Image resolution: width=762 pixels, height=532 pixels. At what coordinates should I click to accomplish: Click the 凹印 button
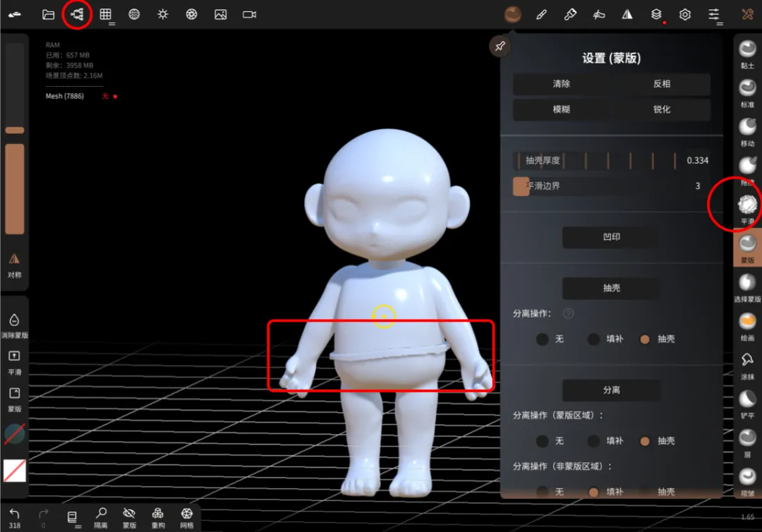[x=611, y=237]
